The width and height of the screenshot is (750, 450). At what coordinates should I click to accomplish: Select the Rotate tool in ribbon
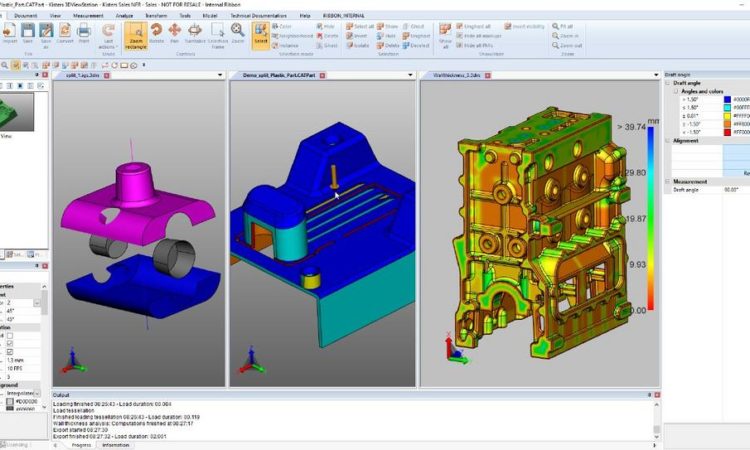pos(157,33)
